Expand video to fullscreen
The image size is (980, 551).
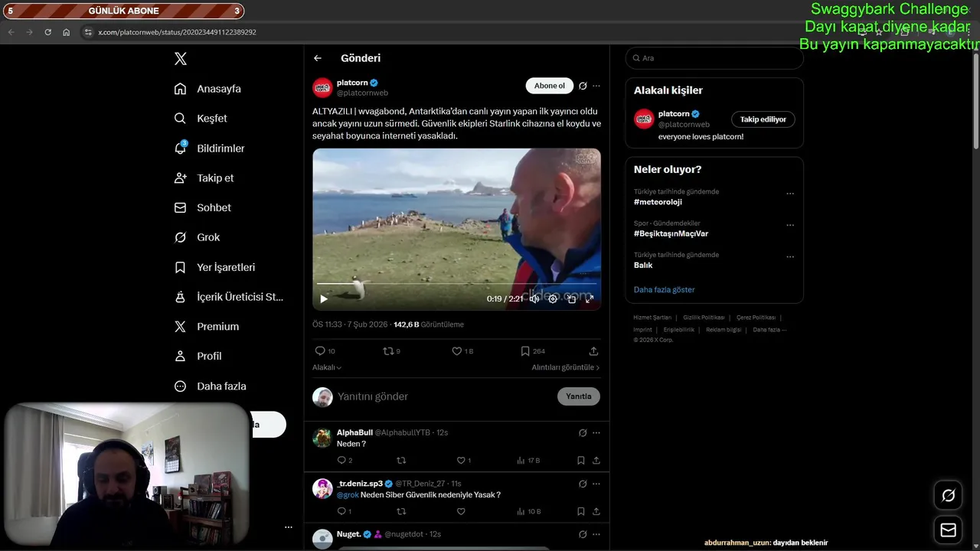(590, 298)
